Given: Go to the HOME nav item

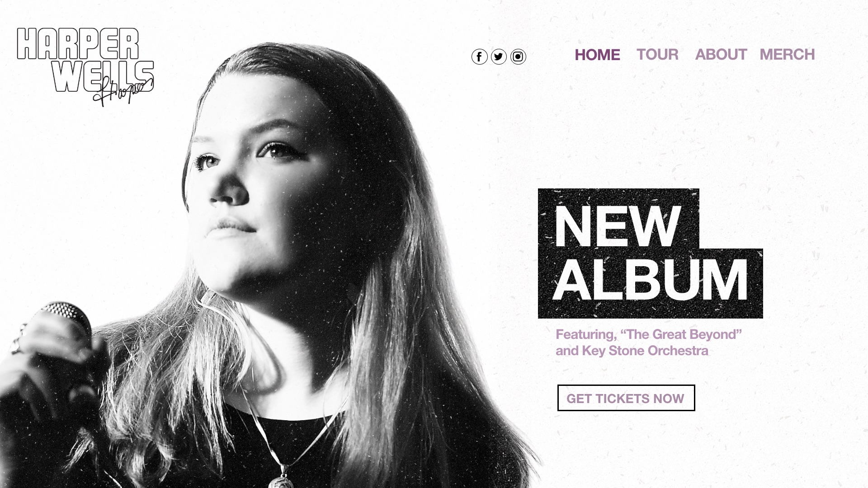Looking at the screenshot, I should 597,55.
